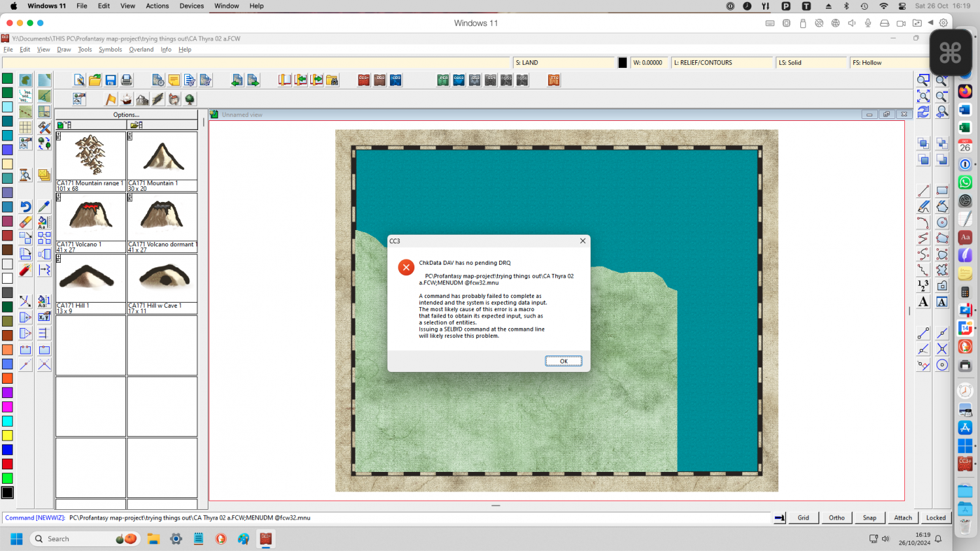The width and height of the screenshot is (980, 551).
Task: Select the Rectangle box tool
Action: [x=942, y=191]
